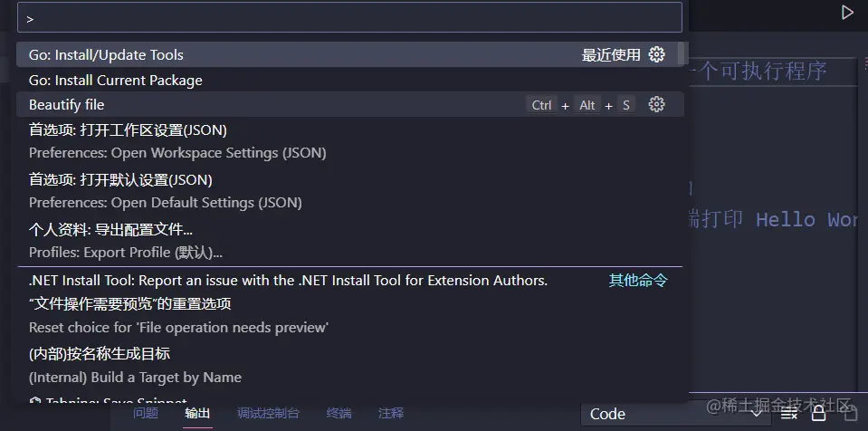868x431 pixels.
Task: Open gear settings for Go: Install/Update Tools
Action: [x=656, y=54]
